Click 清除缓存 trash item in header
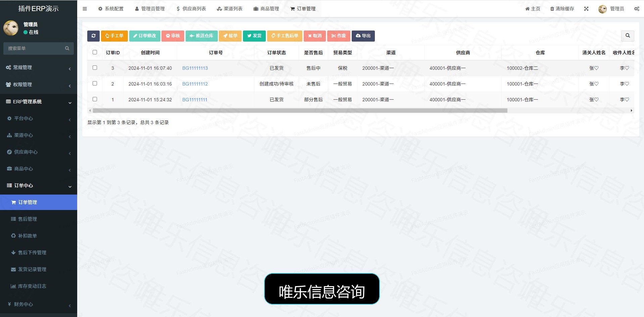Screen dimensions: 644x317 point(562,9)
